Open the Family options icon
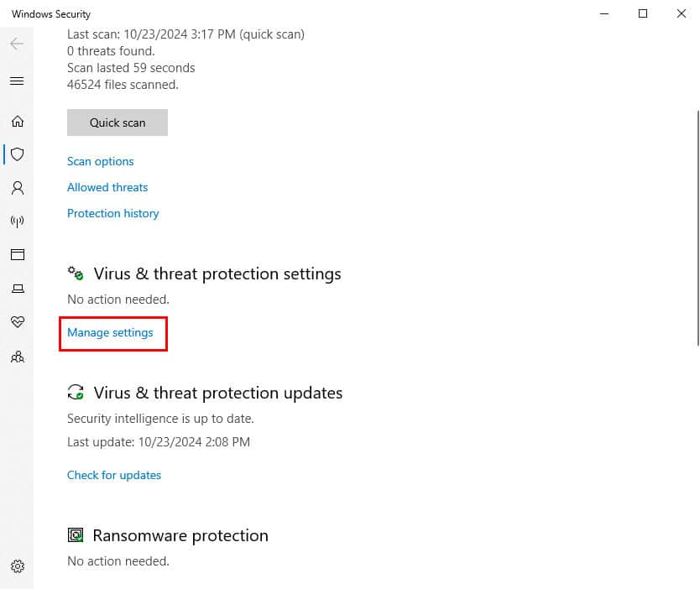Screen dimensions: 700x589 18,357
